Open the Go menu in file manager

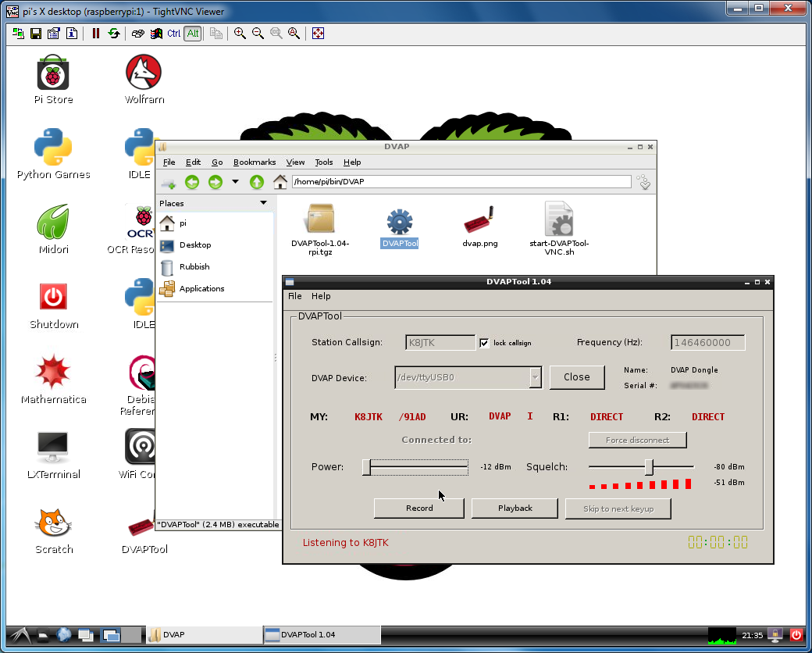(217, 162)
